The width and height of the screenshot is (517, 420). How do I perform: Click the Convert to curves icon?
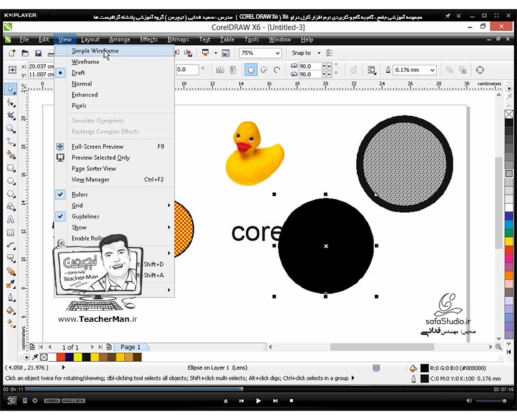point(480,70)
